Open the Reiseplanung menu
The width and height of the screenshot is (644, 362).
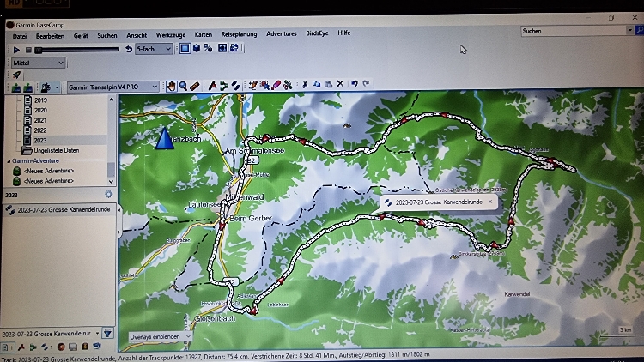click(x=239, y=34)
